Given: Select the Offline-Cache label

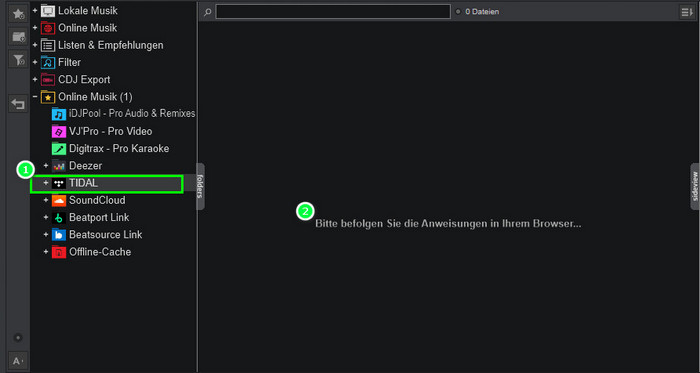Looking at the screenshot, I should click(x=100, y=252).
